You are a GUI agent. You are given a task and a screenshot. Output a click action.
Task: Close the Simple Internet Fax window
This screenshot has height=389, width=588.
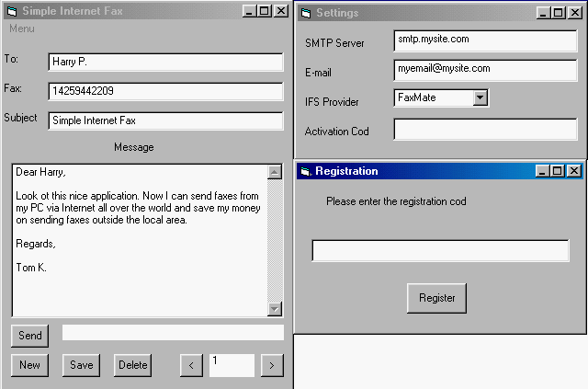(280, 11)
